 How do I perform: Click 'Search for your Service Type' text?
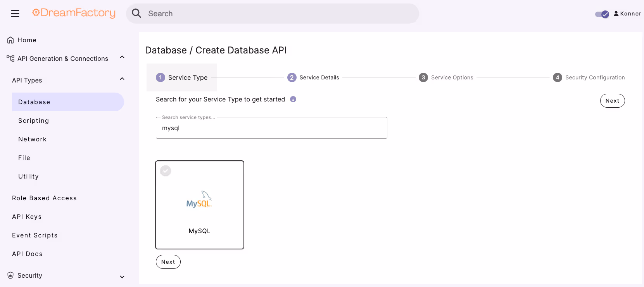click(220, 99)
